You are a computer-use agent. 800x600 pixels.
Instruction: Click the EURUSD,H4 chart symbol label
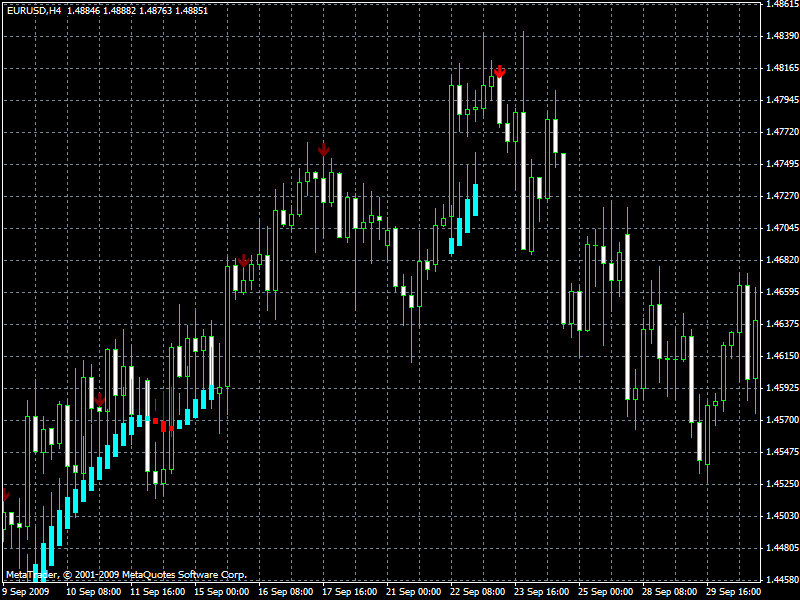(x=34, y=11)
